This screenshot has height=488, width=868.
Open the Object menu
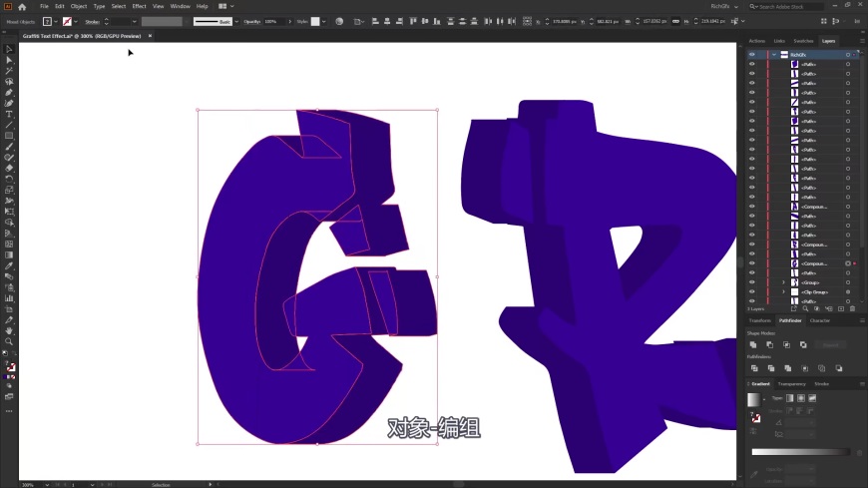[78, 6]
